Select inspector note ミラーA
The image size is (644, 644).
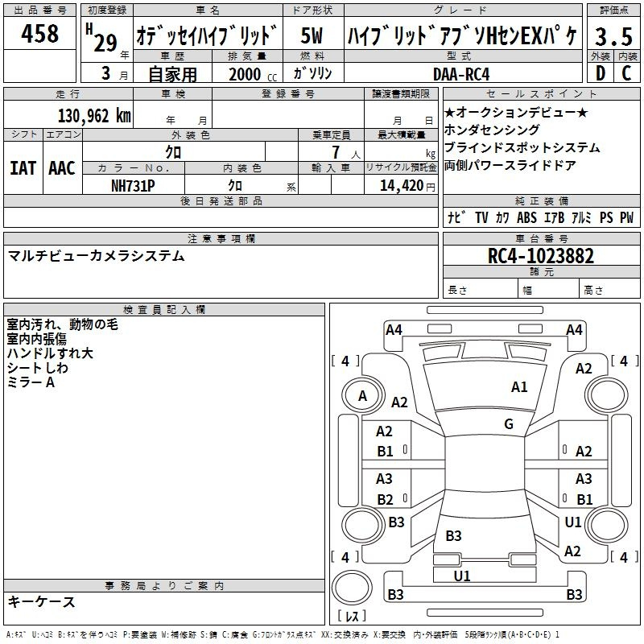click(x=31, y=382)
